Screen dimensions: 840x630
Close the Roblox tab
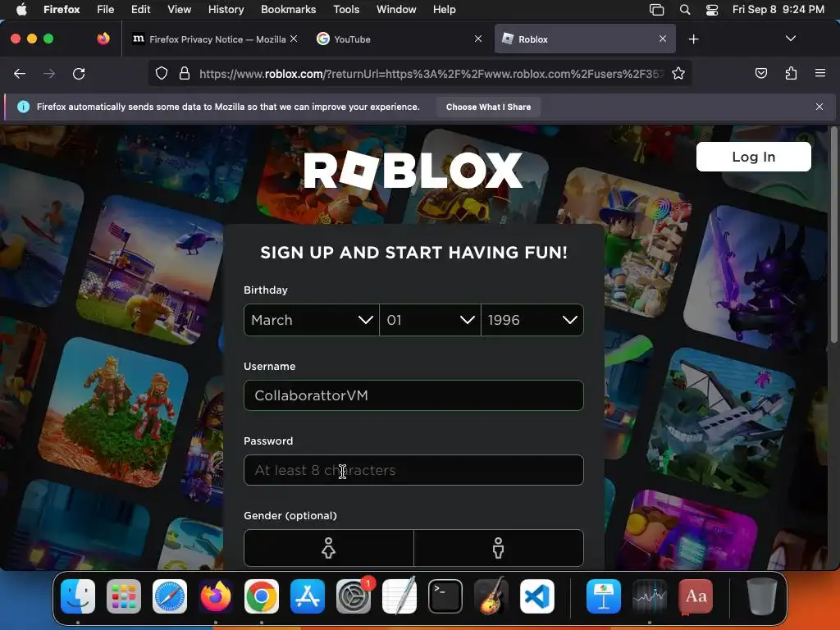[x=663, y=39]
